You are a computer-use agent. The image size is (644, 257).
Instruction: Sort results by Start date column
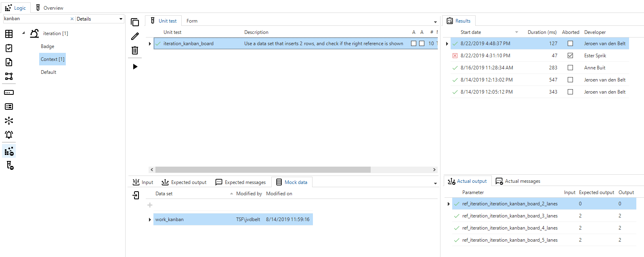coord(471,32)
